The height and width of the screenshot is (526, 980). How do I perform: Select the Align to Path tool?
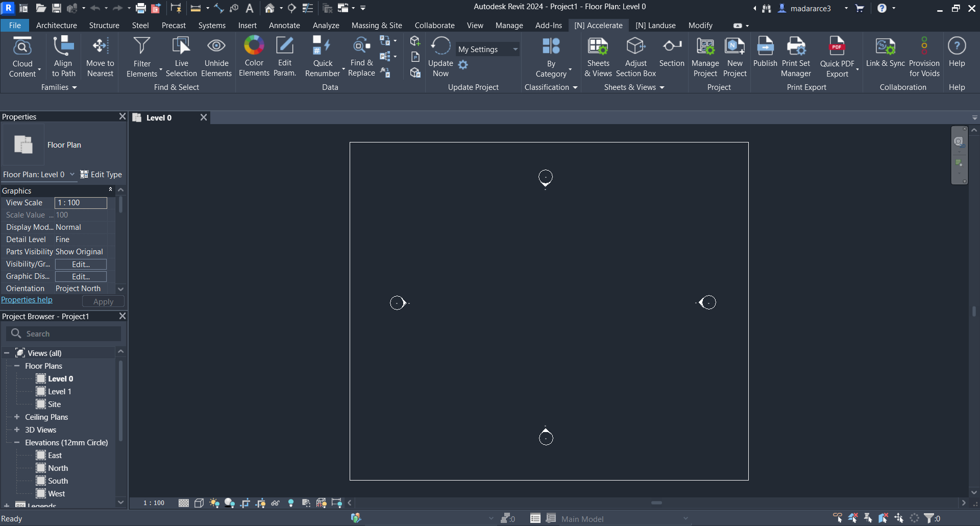(63, 57)
